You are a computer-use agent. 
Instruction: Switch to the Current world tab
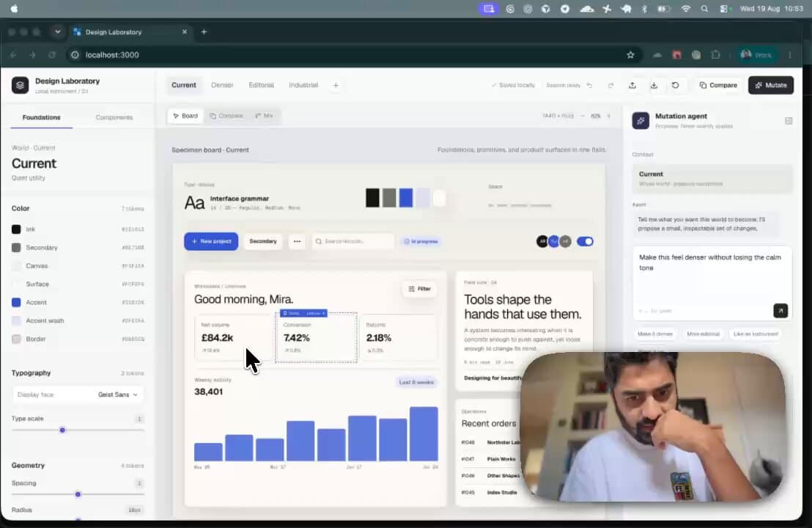[184, 85]
